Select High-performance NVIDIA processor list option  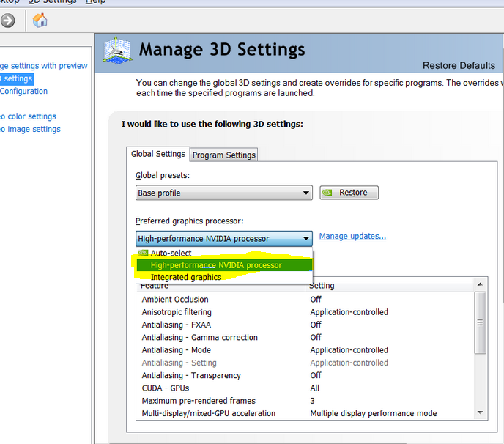click(224, 265)
